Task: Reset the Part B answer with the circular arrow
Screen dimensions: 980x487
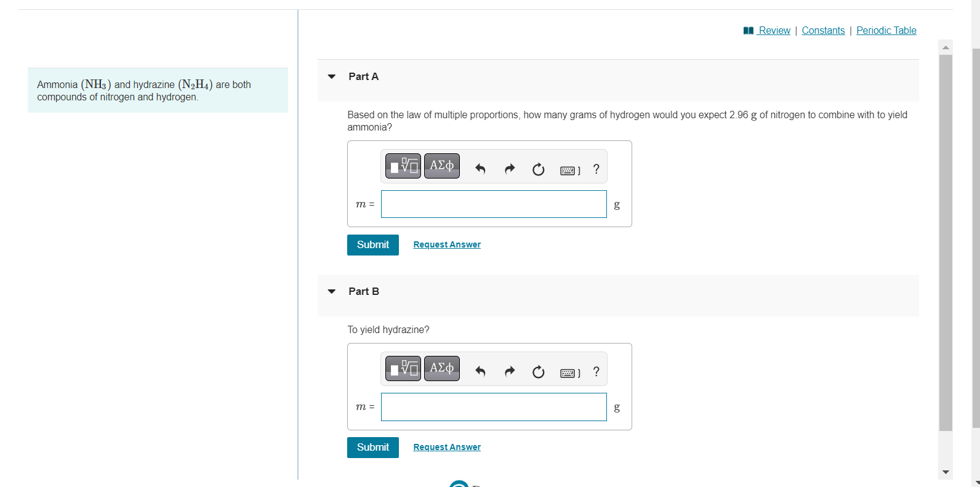Action: coord(538,372)
